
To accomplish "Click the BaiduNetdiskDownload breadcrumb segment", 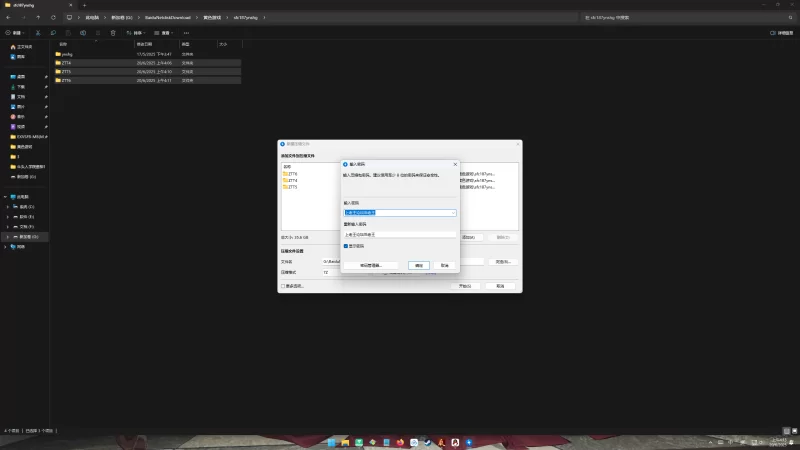I will 167,17.
